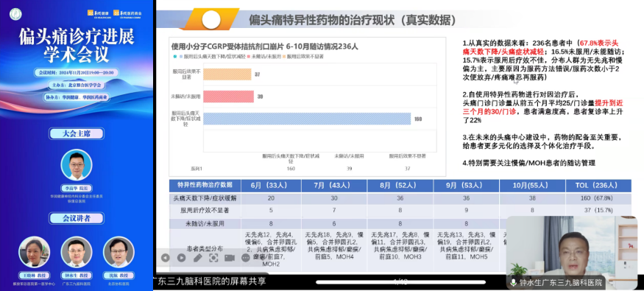Viewport: 644px width, 291px height.
Task: Click the 大会主席 label
Action: (x=77, y=133)
